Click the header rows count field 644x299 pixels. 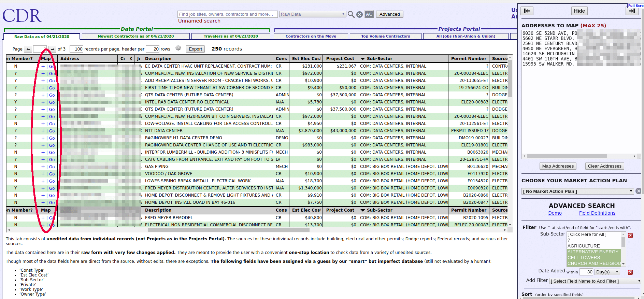153,49
